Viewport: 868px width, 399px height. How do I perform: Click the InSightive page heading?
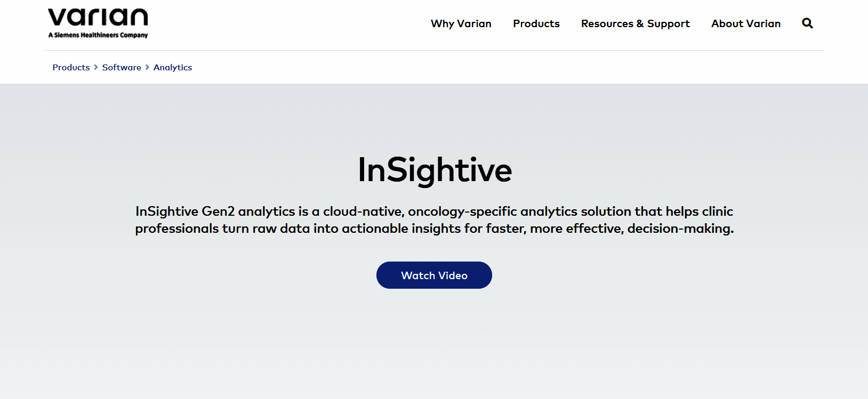(434, 169)
